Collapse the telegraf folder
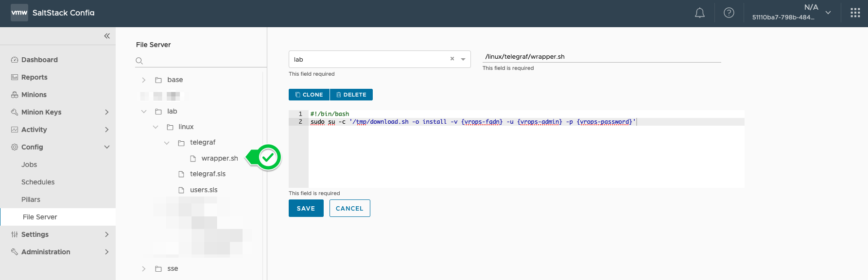The height and width of the screenshot is (280, 868). tap(167, 143)
